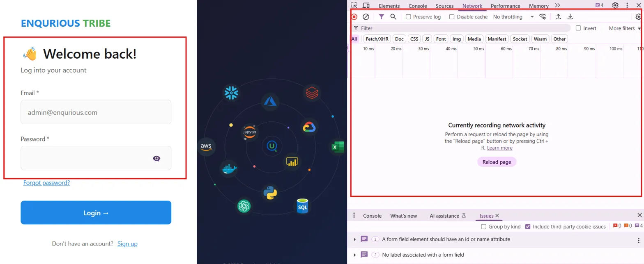The image size is (644, 264).
Task: Open the No throttling dropdown
Action: click(x=513, y=17)
